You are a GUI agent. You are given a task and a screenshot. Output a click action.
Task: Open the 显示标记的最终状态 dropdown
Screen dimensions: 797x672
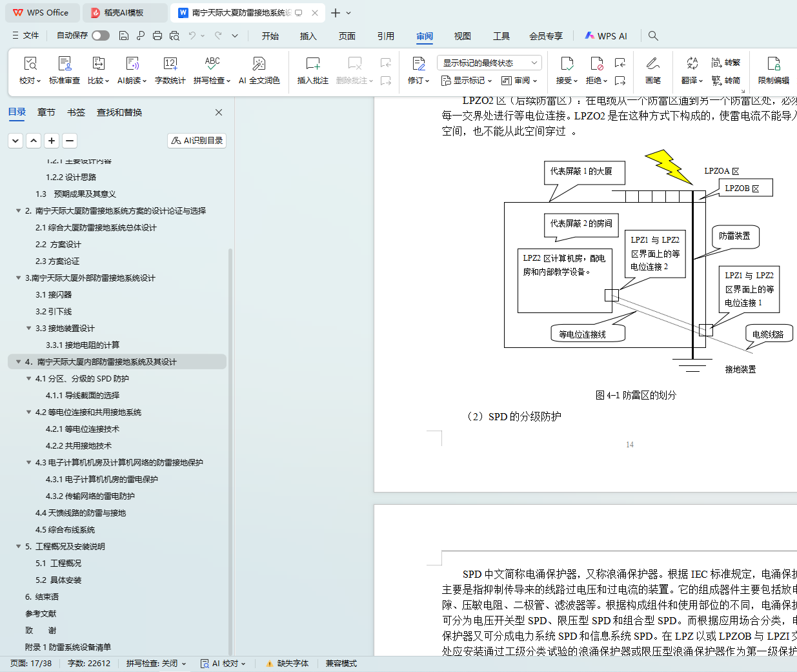pyautogui.click(x=489, y=63)
